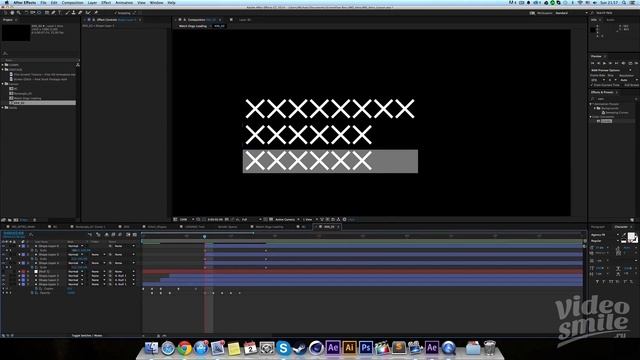
Task: Open Skype from the dock
Action: [x=283, y=348]
